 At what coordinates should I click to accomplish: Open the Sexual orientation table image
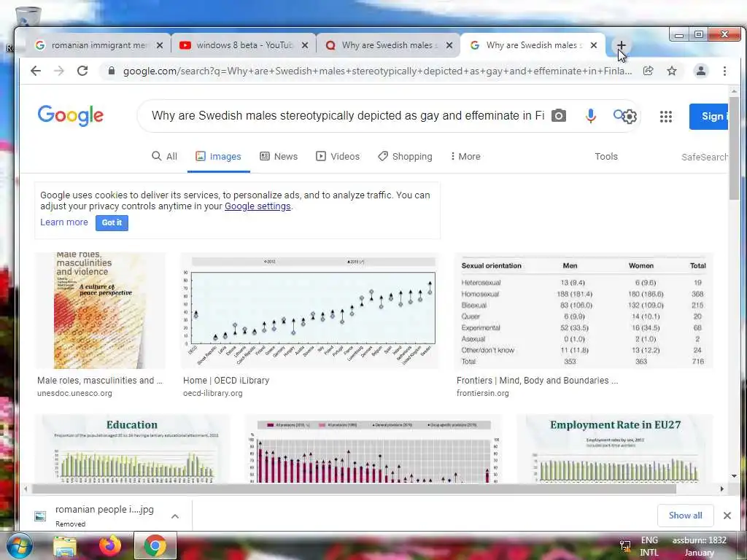pos(584,311)
